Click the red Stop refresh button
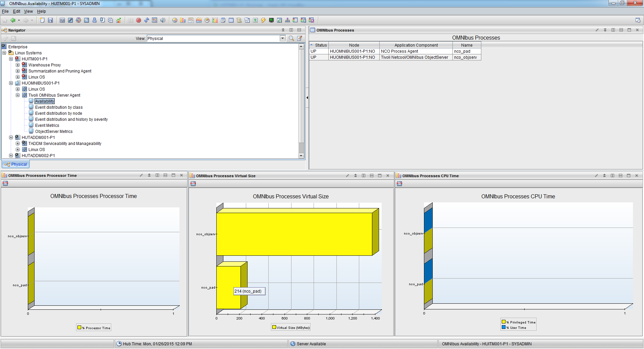The image size is (644, 349). 139,20
